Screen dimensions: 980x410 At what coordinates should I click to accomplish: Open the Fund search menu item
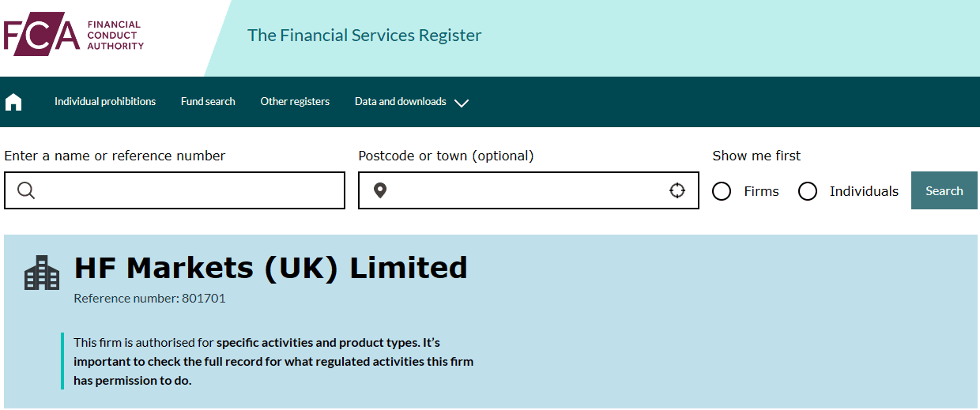pos(208,101)
